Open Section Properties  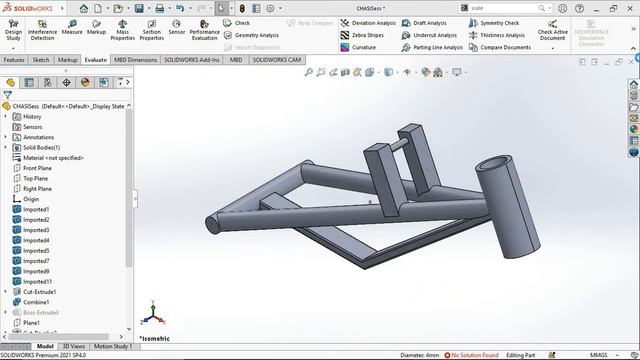[x=151, y=30]
